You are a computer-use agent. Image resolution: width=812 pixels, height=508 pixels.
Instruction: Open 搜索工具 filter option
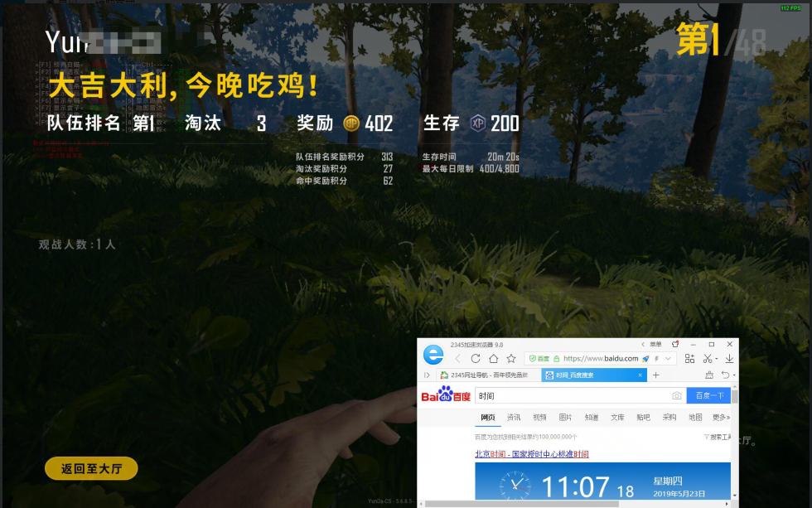pos(718,437)
